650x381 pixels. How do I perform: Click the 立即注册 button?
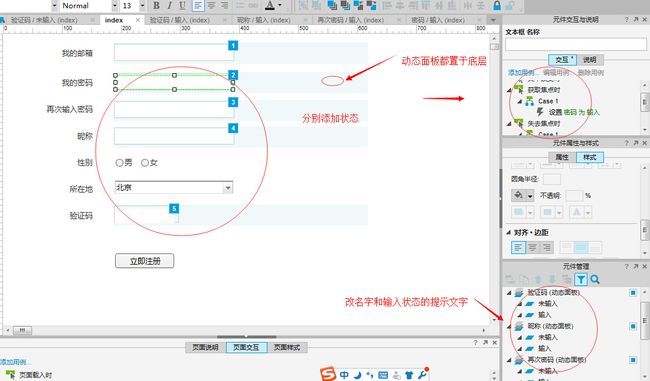[145, 261]
